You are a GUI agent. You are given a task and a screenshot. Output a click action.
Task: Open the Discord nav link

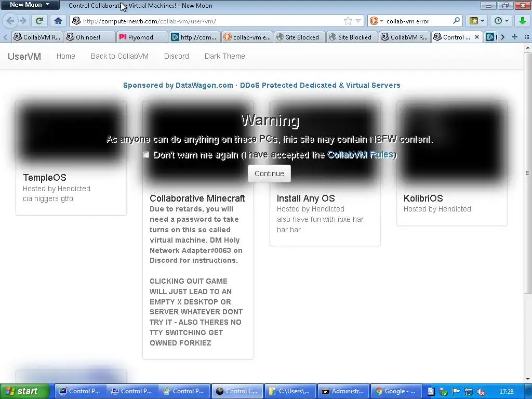pos(177,56)
